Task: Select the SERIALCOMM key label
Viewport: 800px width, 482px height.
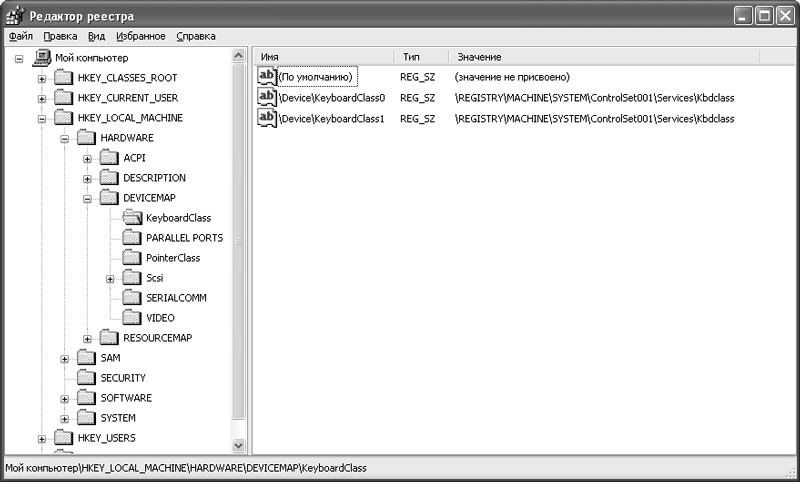Action: pos(176,298)
